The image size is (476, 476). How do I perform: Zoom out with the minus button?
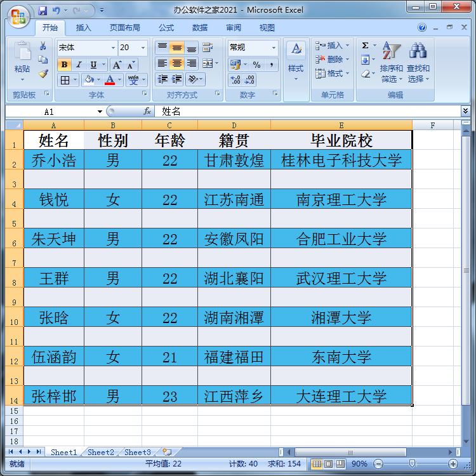[378, 464]
